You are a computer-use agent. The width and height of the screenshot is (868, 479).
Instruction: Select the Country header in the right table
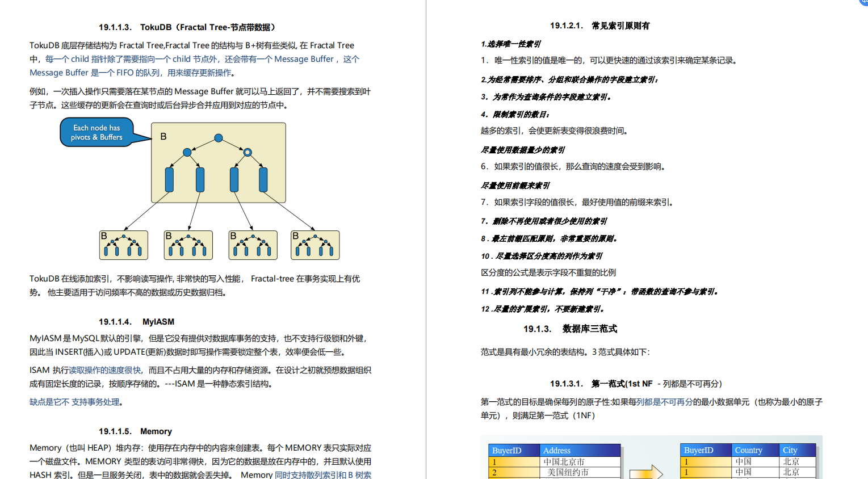tap(755, 449)
